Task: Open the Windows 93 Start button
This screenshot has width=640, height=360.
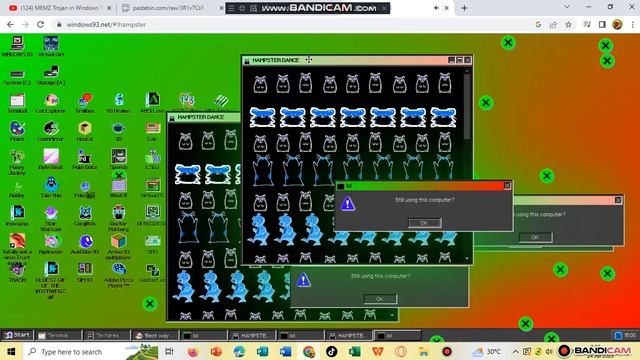Action: point(17,335)
